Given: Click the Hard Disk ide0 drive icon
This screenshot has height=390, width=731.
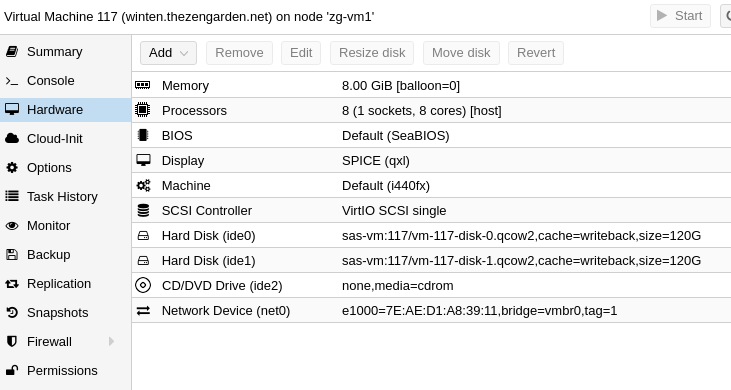Looking at the screenshot, I should coord(143,236).
